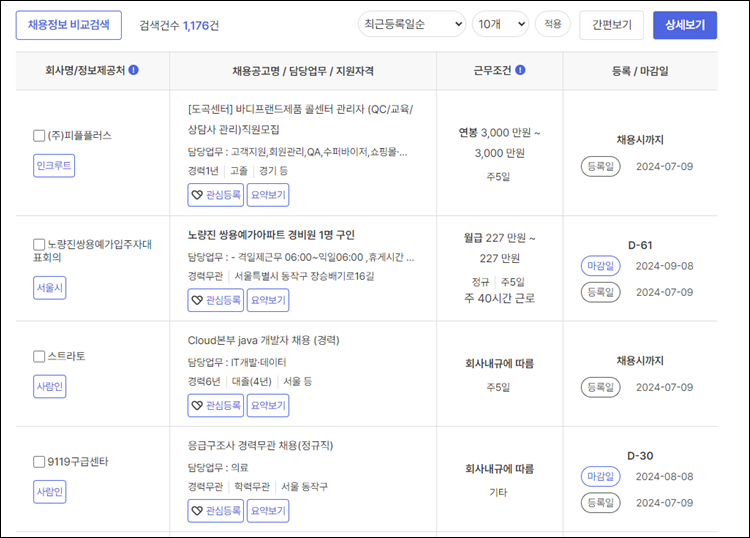This screenshot has width=750, height=538.
Task: Open 요약보기 for 피플플러스 job
Action: tap(268, 195)
